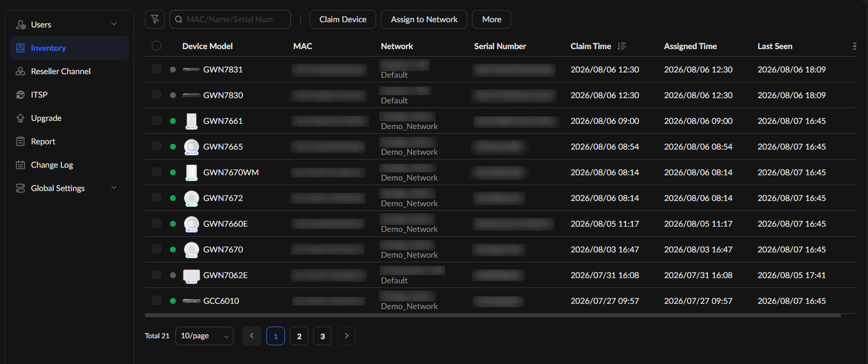The width and height of the screenshot is (868, 364).
Task: Click the Reseller Channel sidebar icon
Action: pyautogui.click(x=20, y=71)
